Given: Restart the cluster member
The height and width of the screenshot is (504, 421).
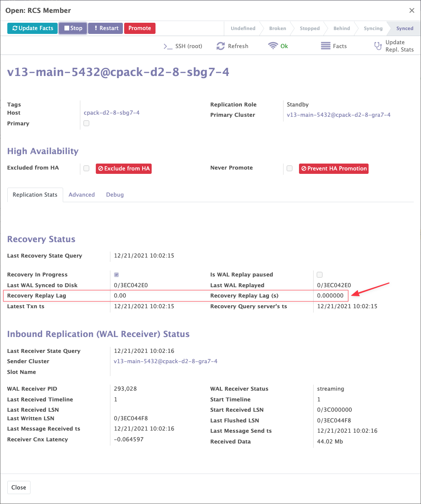Looking at the screenshot, I should pos(106,28).
